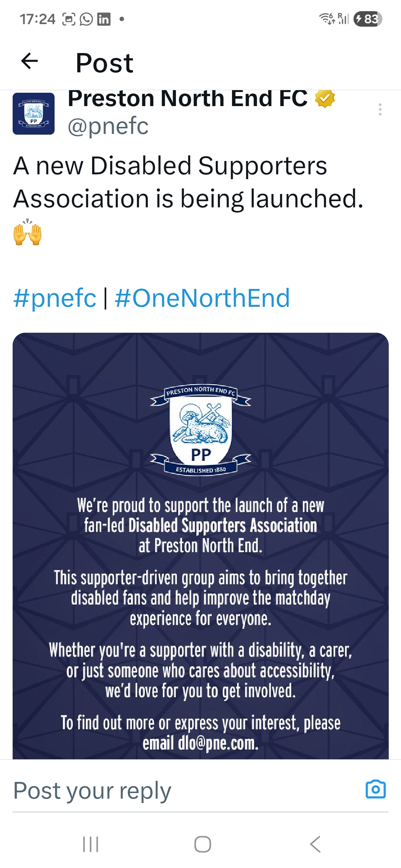Tap the gold verified badge
This screenshot has width=401, height=868.
pyautogui.click(x=325, y=99)
